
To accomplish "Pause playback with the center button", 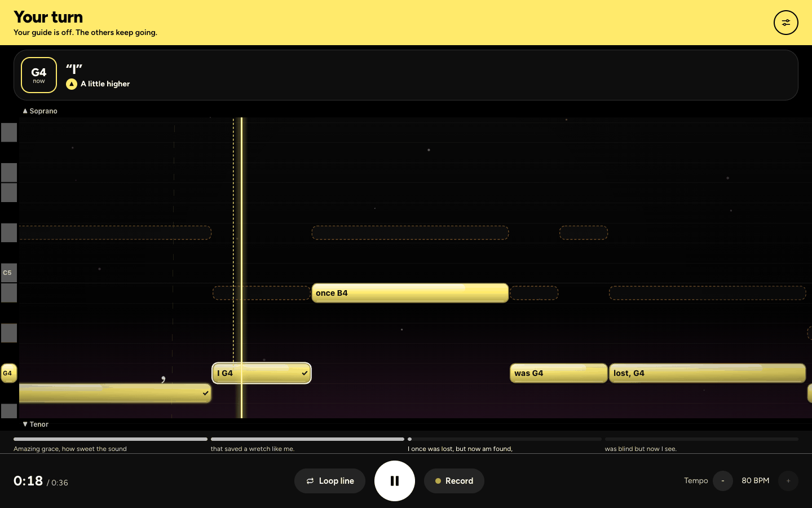I will pyautogui.click(x=395, y=481).
